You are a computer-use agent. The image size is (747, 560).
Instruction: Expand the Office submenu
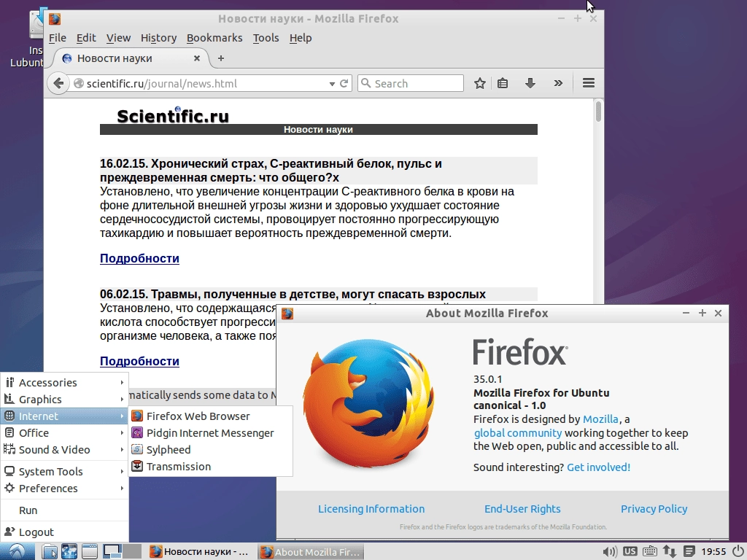[x=65, y=433]
